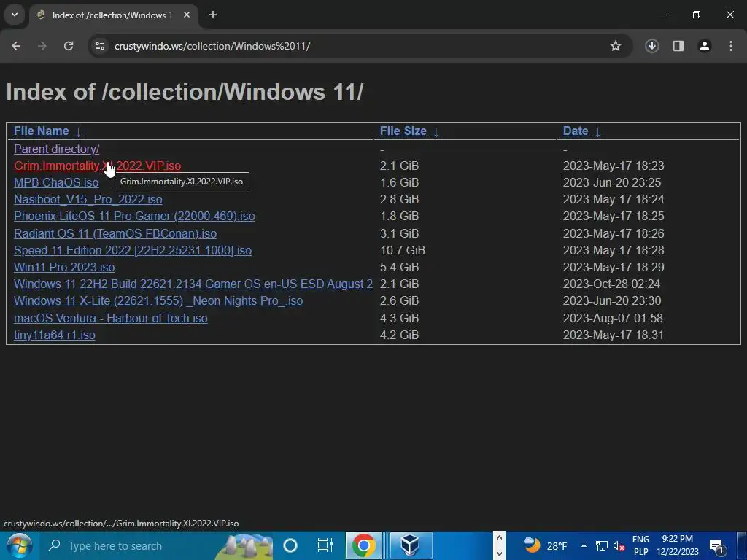Open the clock showing 9:22 PM
The height and width of the screenshot is (560, 747).
click(x=678, y=545)
